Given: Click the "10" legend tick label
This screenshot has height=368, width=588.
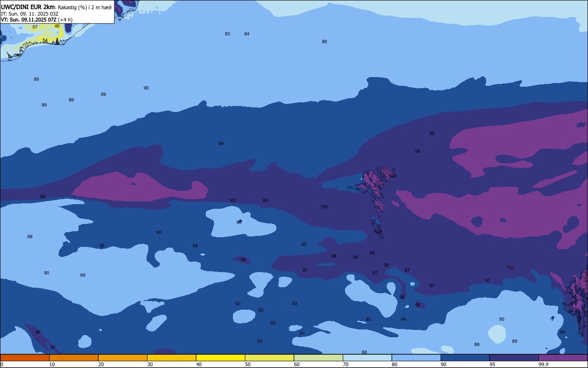Looking at the screenshot, I should 52,364.
